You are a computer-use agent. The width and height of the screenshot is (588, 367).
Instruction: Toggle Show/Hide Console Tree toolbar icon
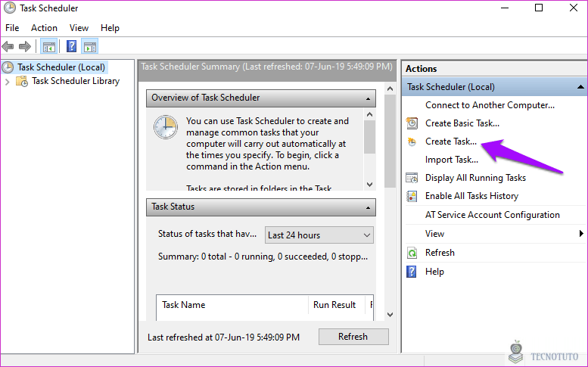(49, 47)
